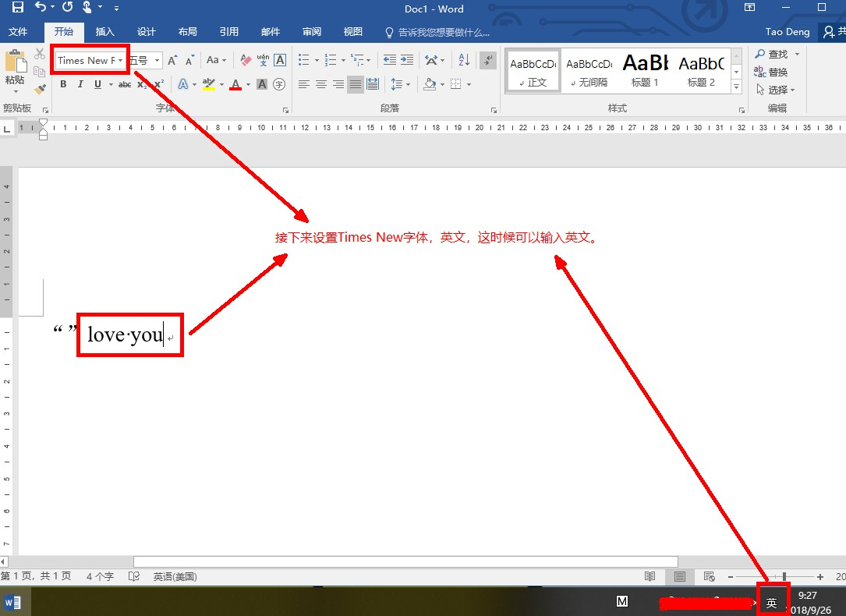
Task: Switch to Read Mode view icon
Action: 650,577
